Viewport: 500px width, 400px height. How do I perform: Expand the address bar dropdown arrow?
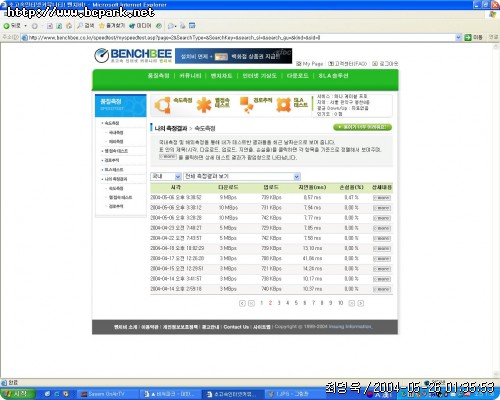click(458, 37)
